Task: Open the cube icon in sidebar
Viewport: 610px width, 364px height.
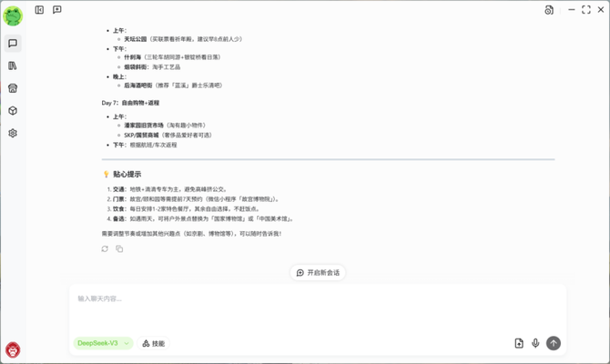Action: coord(13,111)
